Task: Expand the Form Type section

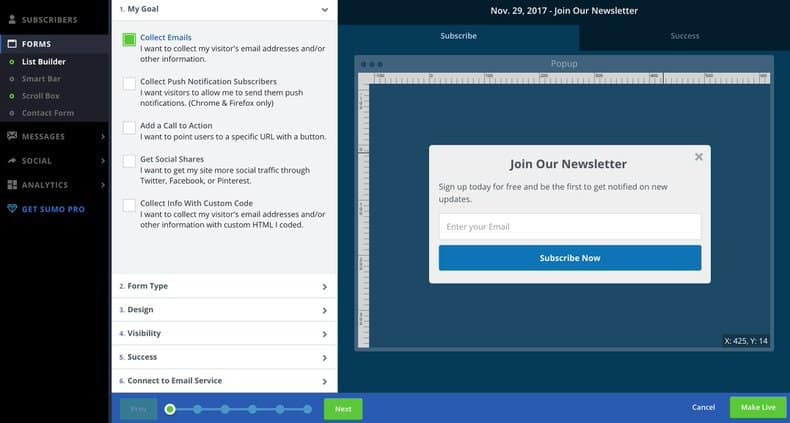Action: (224, 286)
